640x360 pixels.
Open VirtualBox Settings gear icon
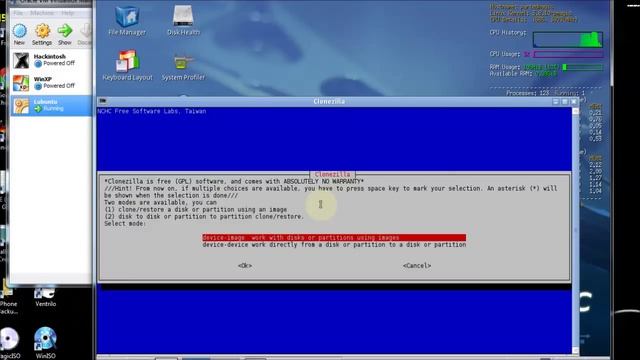(42, 34)
